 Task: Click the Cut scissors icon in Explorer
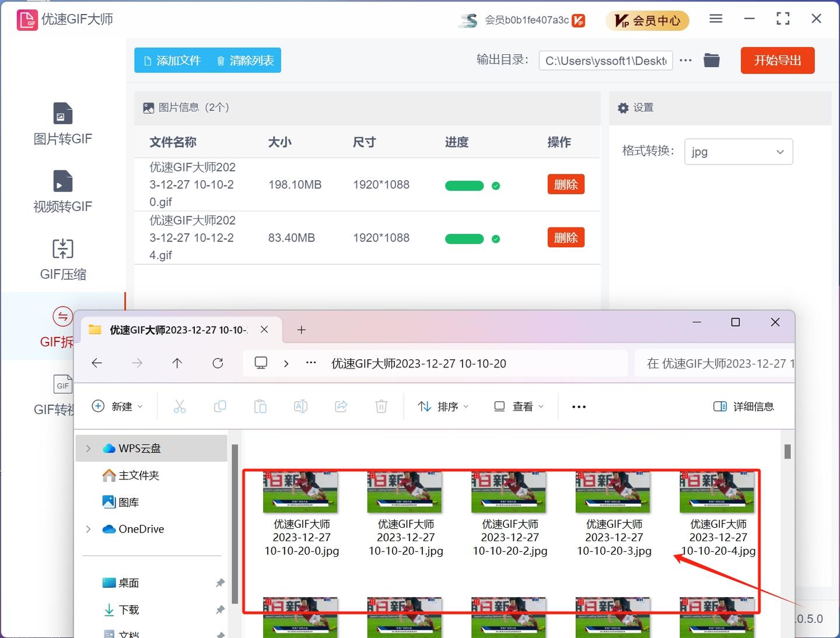click(180, 406)
